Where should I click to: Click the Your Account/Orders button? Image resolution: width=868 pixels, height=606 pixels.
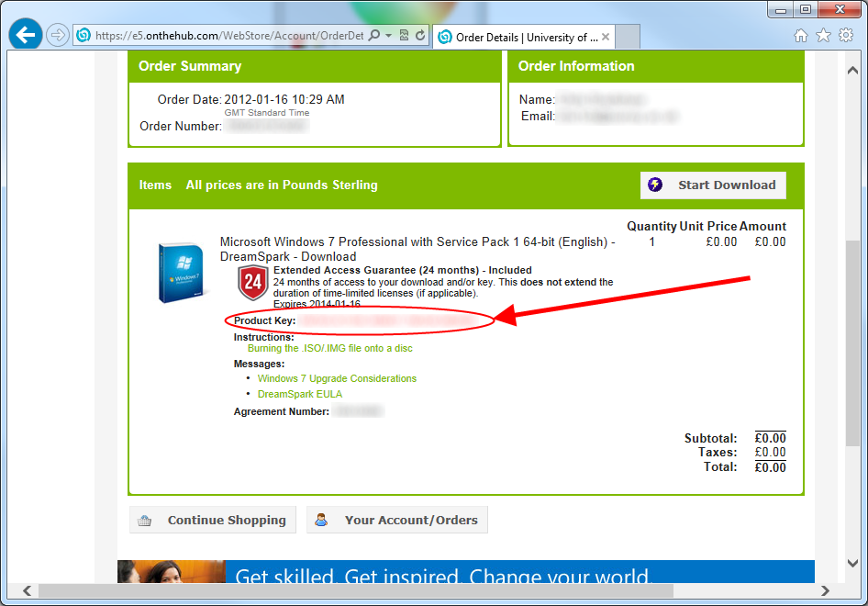click(x=397, y=520)
